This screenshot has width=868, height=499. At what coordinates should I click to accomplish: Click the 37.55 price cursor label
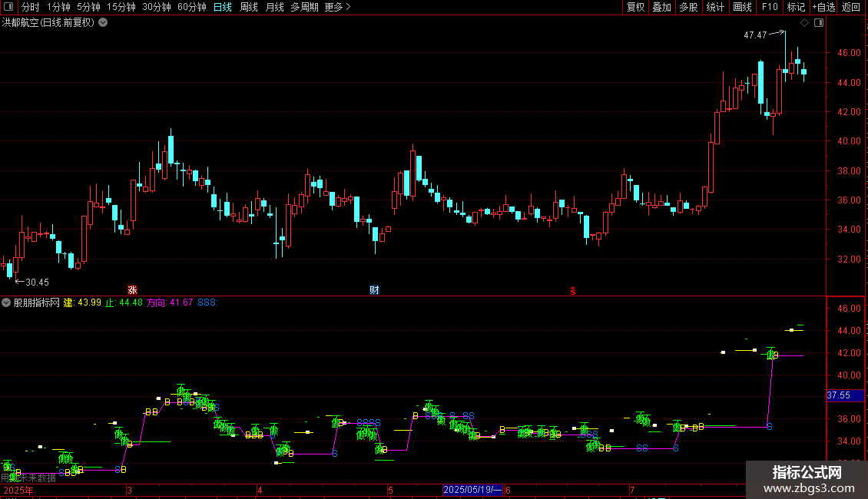(845, 395)
